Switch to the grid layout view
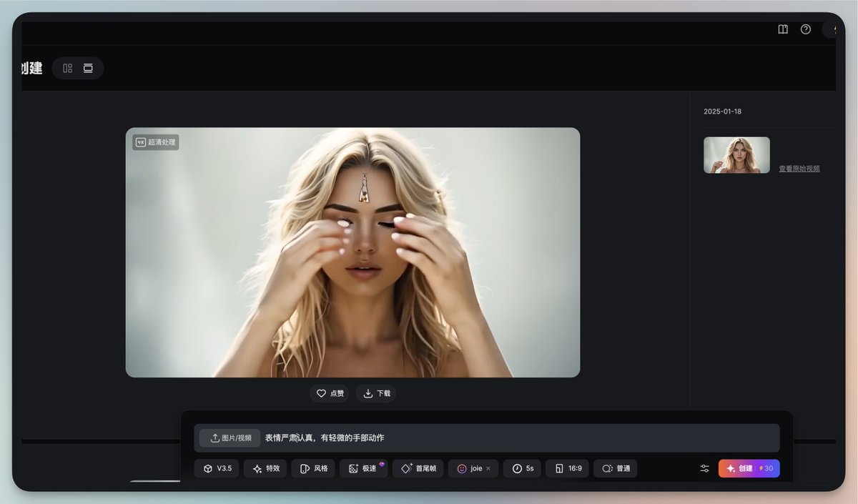 pyautogui.click(x=68, y=68)
